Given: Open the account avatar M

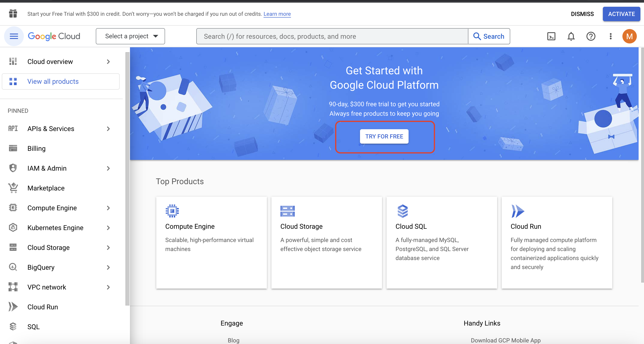Looking at the screenshot, I should coord(629,36).
